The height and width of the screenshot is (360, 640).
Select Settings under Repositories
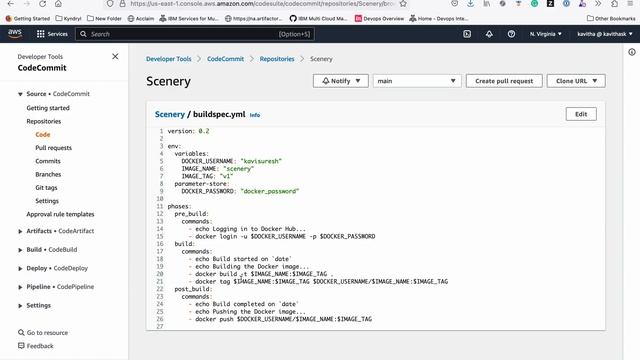47,201
